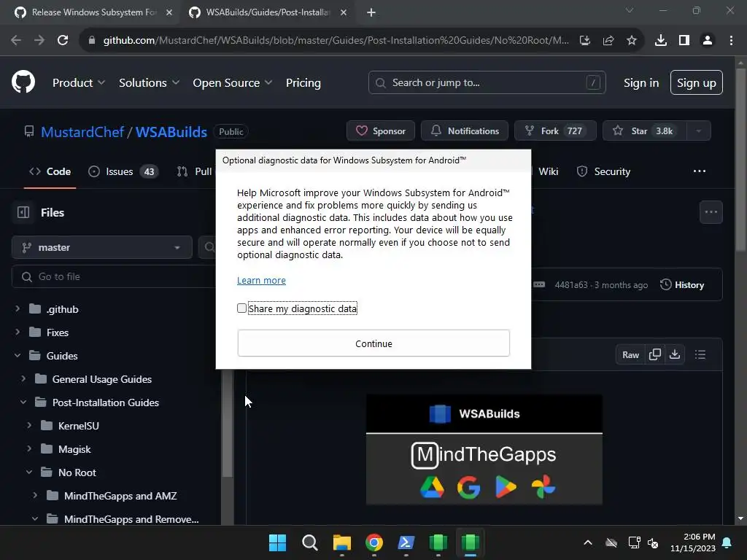Open repository nav overflow dots
Viewport: 747px width, 560px height.
coord(700,171)
